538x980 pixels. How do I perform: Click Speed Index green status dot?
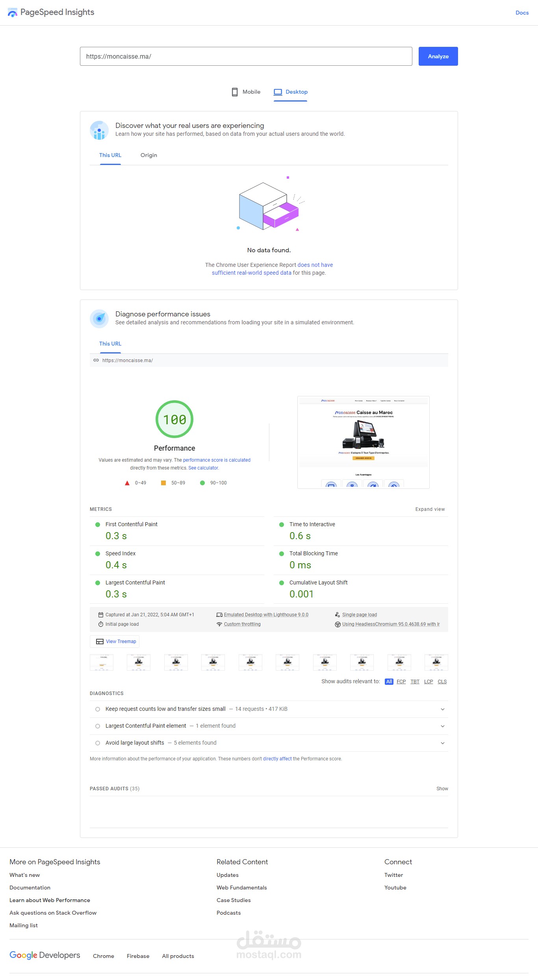(98, 554)
